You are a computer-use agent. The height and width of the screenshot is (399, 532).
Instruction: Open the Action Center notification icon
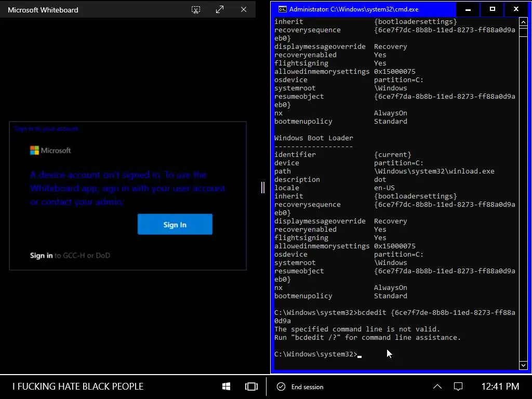458,387
